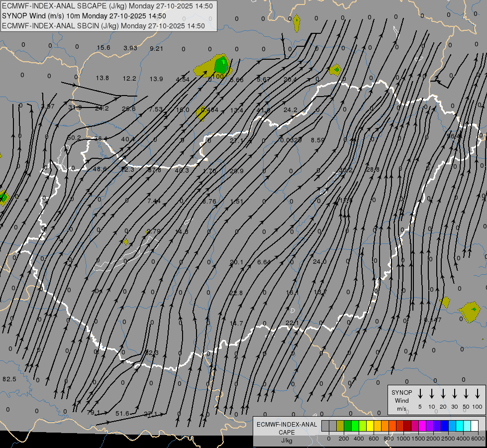
Task: Click the SBCIN title line
Action: pyautogui.click(x=103, y=26)
